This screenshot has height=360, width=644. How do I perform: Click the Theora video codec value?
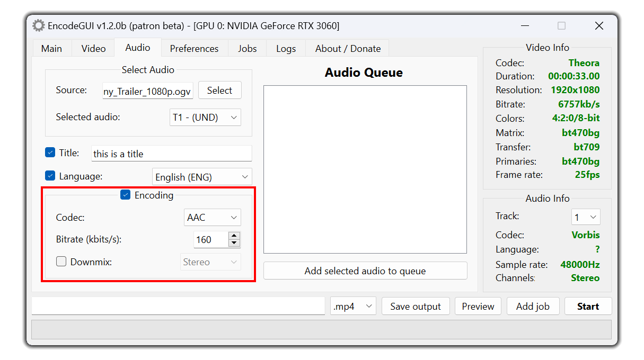584,63
